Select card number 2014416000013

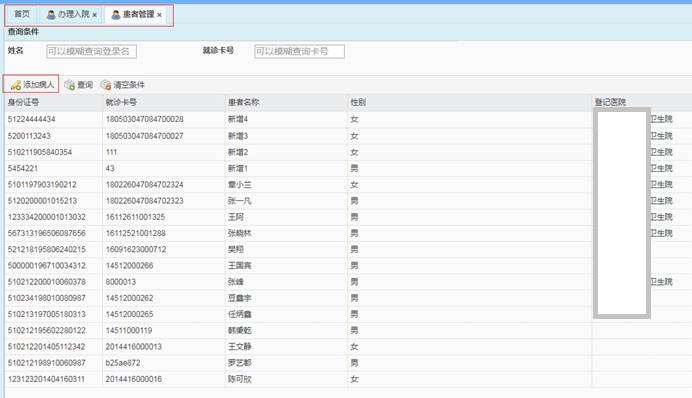click(134, 347)
